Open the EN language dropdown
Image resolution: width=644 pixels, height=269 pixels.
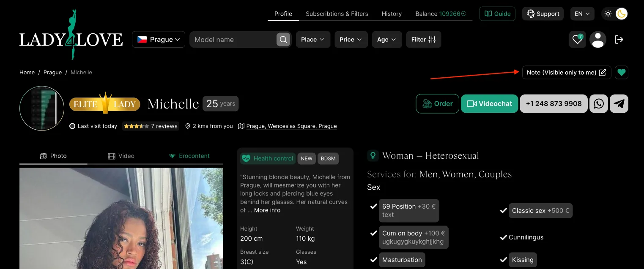[582, 14]
